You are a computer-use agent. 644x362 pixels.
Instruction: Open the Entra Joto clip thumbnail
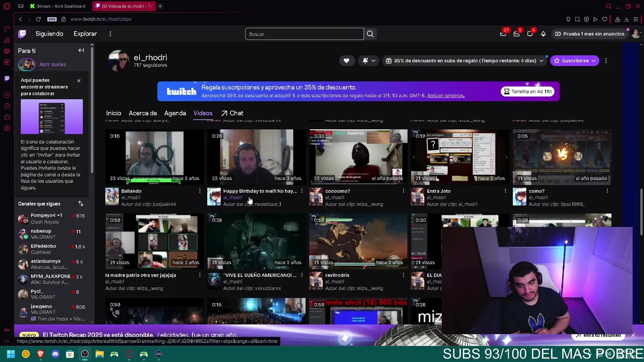(460, 157)
